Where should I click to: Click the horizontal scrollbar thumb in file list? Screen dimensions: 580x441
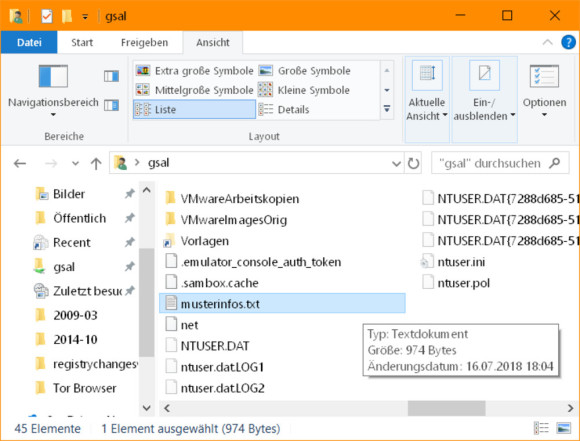point(446,408)
